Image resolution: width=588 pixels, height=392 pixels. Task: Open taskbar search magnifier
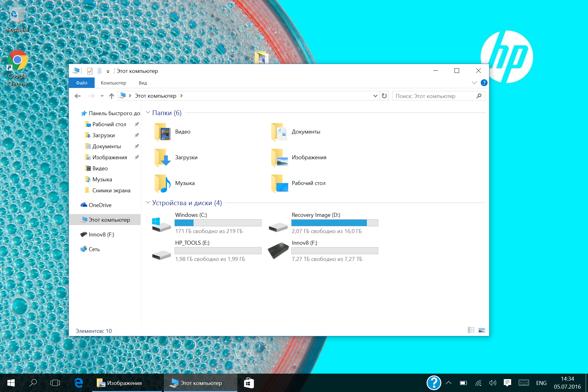pos(33,383)
